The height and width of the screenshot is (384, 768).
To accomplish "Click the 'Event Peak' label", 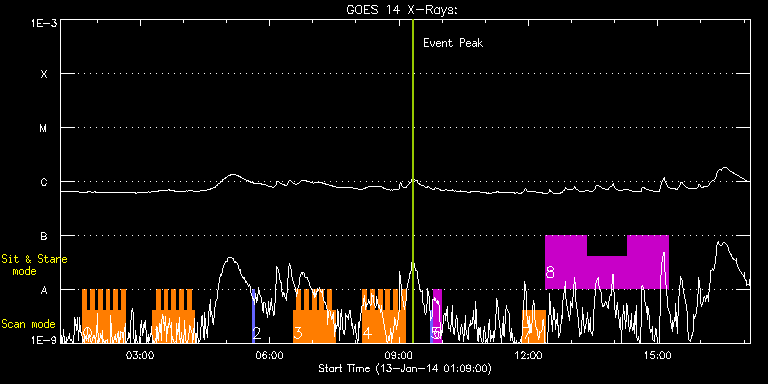I will (453, 43).
